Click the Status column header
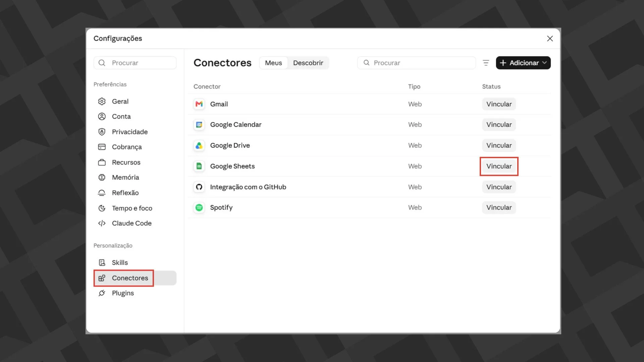Image resolution: width=644 pixels, height=362 pixels. pyautogui.click(x=491, y=86)
